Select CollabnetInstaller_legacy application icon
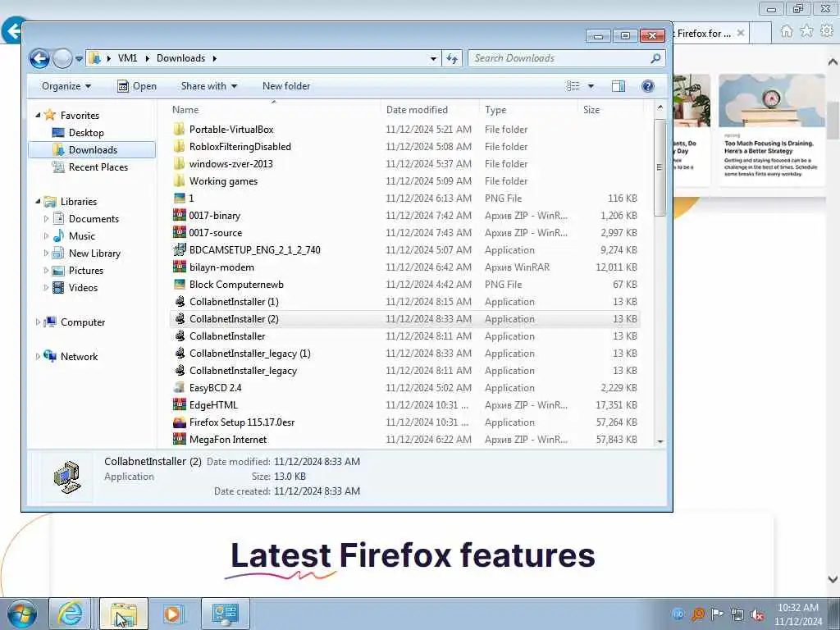Viewport: 840px width, 630px height. point(180,370)
